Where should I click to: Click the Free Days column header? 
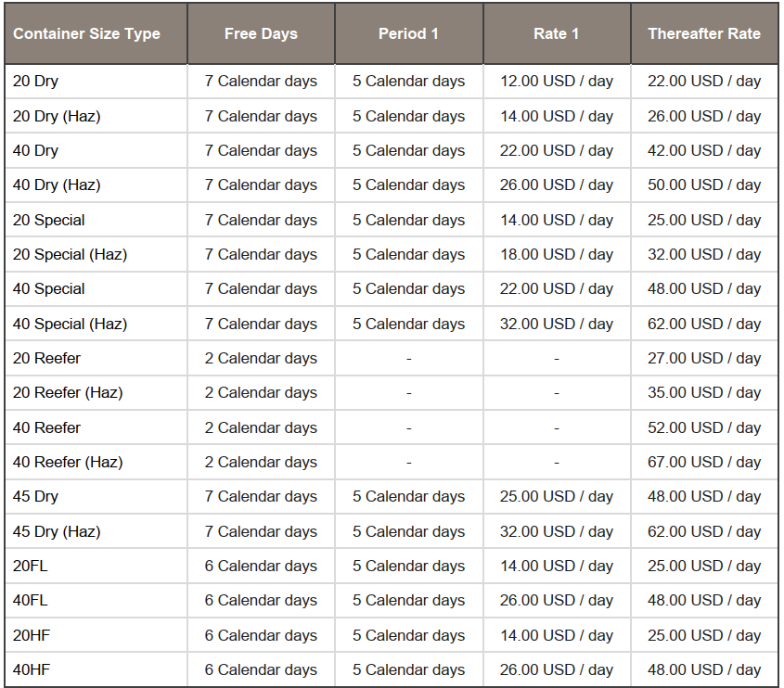pyautogui.click(x=261, y=33)
